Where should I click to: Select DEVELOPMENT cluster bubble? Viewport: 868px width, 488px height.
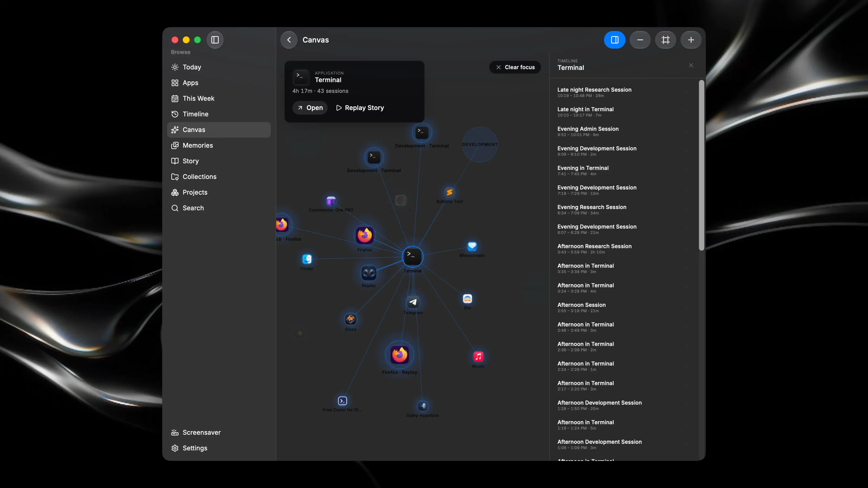coord(480,145)
